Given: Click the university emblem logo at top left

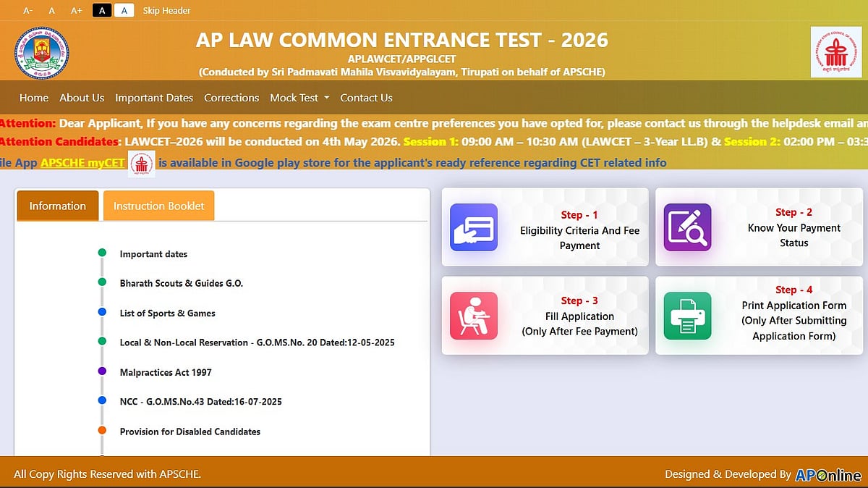Looking at the screenshot, I should 42,53.
